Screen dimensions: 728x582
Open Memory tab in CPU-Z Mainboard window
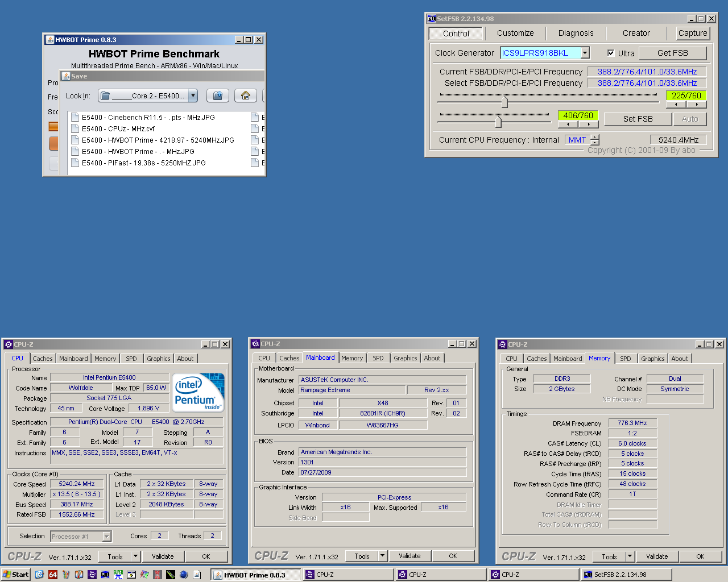click(352, 358)
